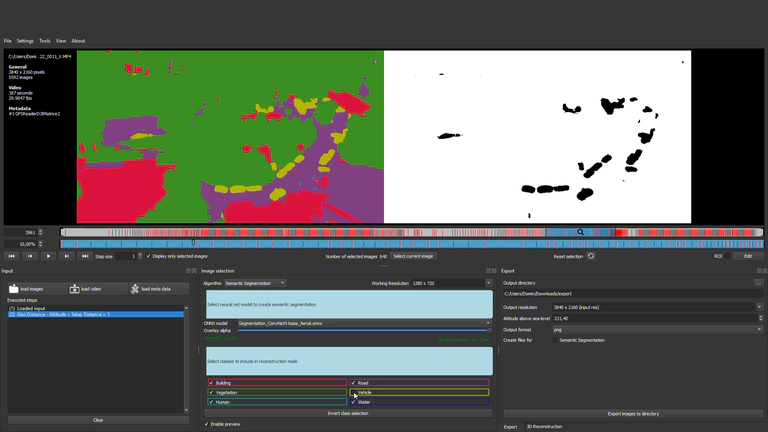Step back one frame
This screenshot has height=432, width=768.
point(31,256)
